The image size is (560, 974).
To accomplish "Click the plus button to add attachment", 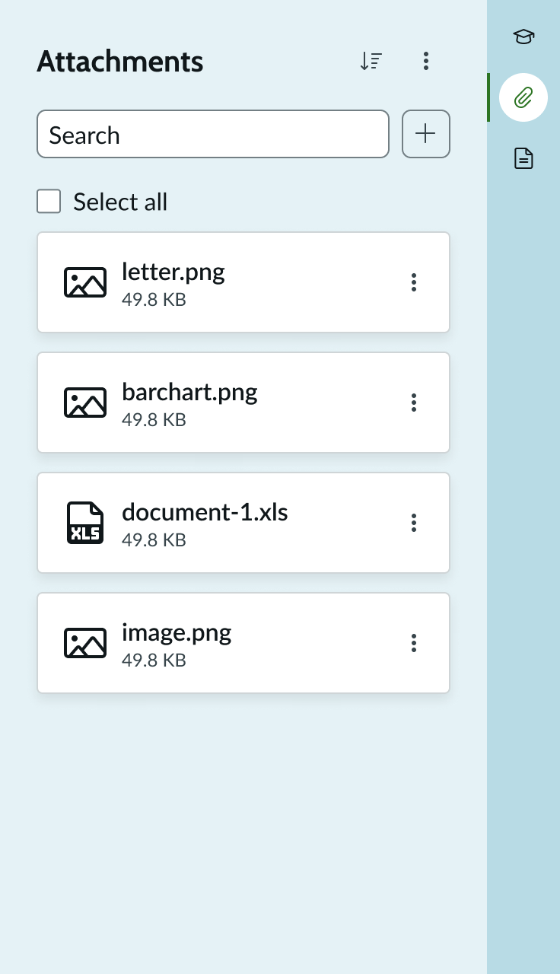I will (426, 134).
